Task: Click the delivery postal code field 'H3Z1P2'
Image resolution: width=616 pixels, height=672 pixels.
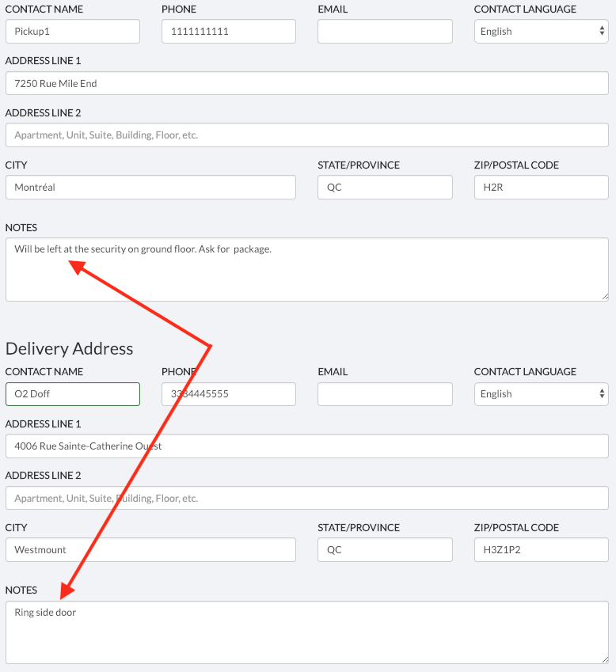Action: click(541, 550)
